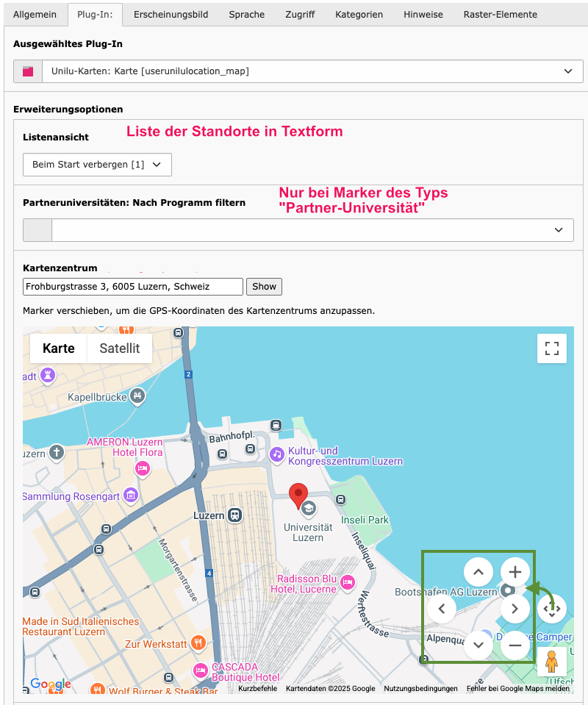Pan the map right
The width and height of the screenshot is (588, 705).
click(515, 609)
